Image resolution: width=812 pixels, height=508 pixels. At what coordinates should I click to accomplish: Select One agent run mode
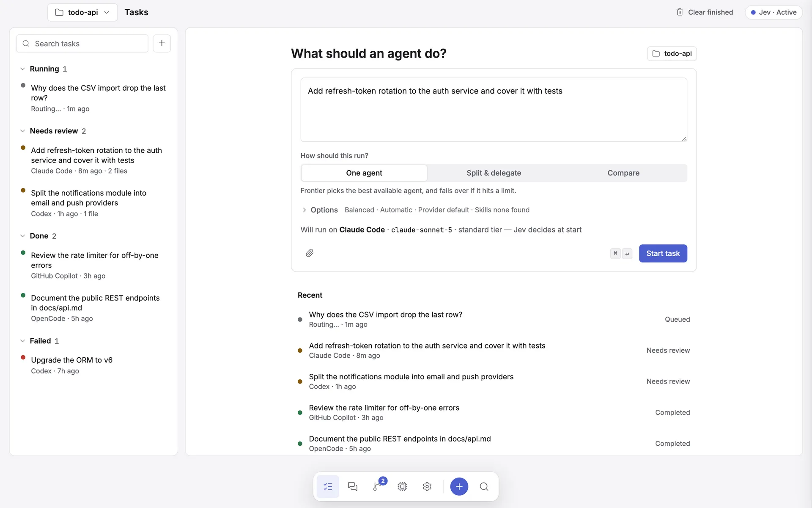364,173
